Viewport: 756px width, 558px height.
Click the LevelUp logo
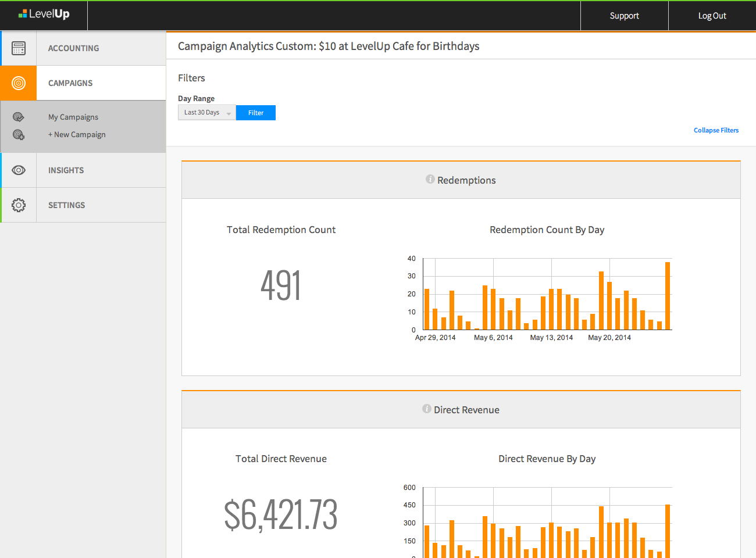pyautogui.click(x=43, y=15)
